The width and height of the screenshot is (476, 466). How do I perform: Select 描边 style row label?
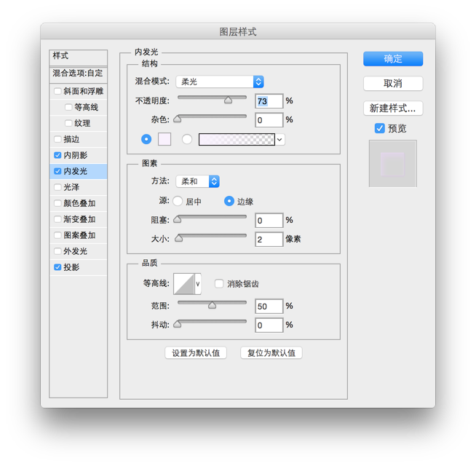click(71, 139)
